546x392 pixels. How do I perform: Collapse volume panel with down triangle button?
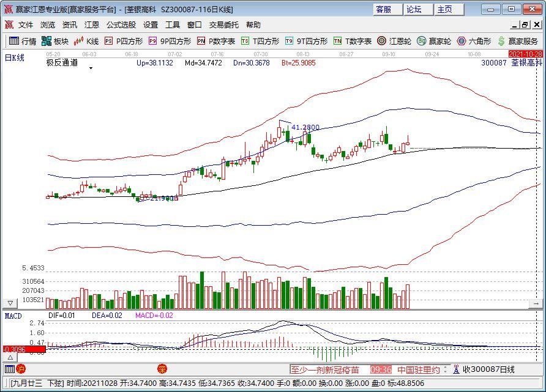10,303
